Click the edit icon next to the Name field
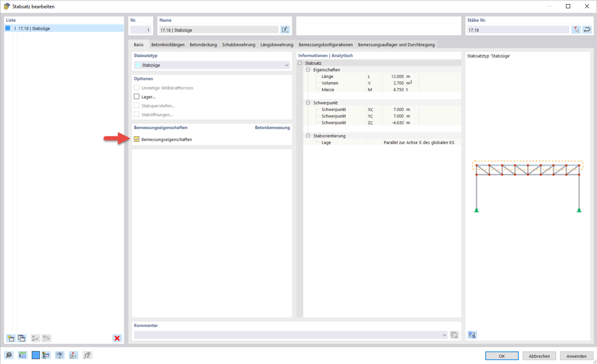Image resolution: width=597 pixels, height=364 pixels. 285,29
